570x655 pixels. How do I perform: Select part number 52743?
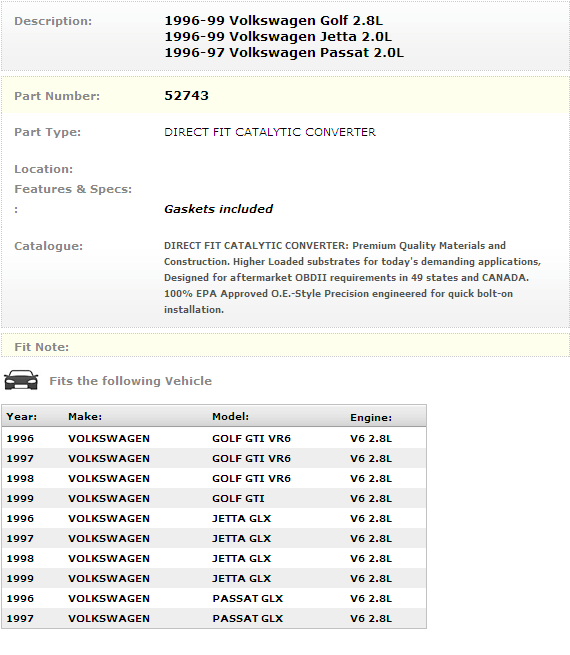pyautogui.click(x=186, y=96)
